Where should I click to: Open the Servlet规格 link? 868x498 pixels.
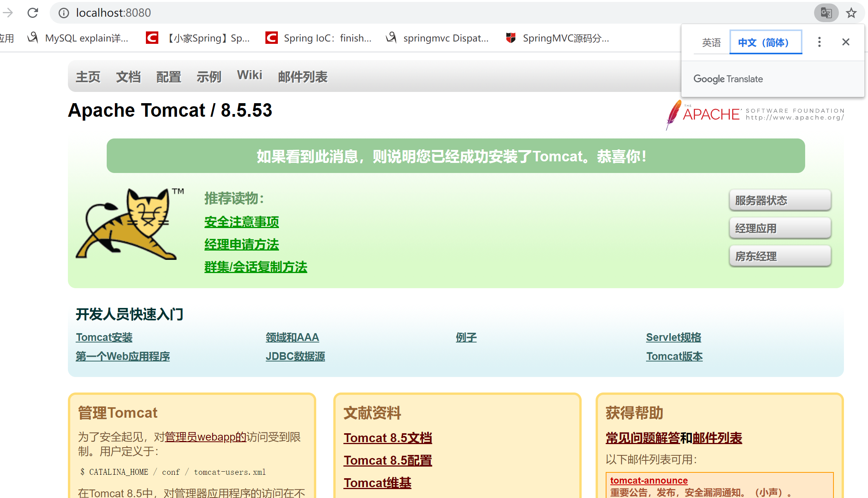(674, 337)
